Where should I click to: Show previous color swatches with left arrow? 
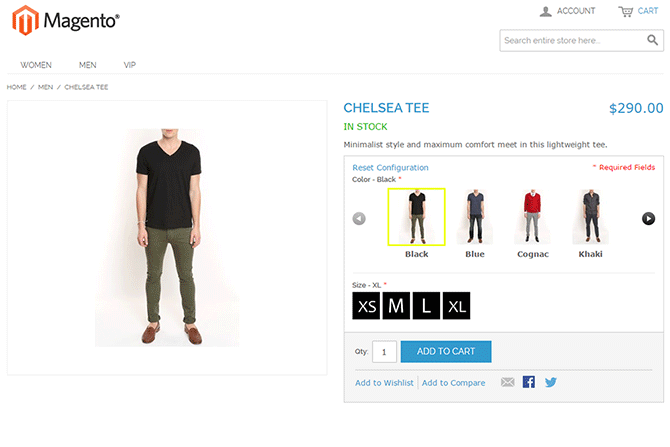(359, 218)
